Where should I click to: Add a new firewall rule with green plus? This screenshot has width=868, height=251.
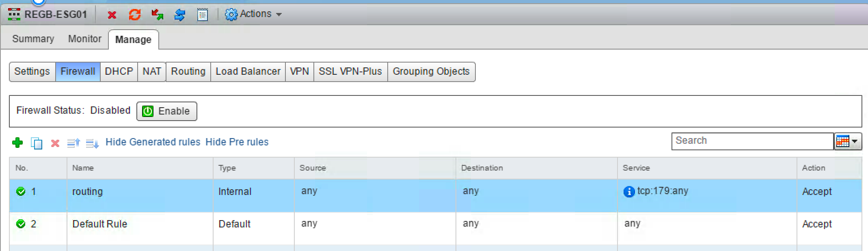(x=17, y=143)
